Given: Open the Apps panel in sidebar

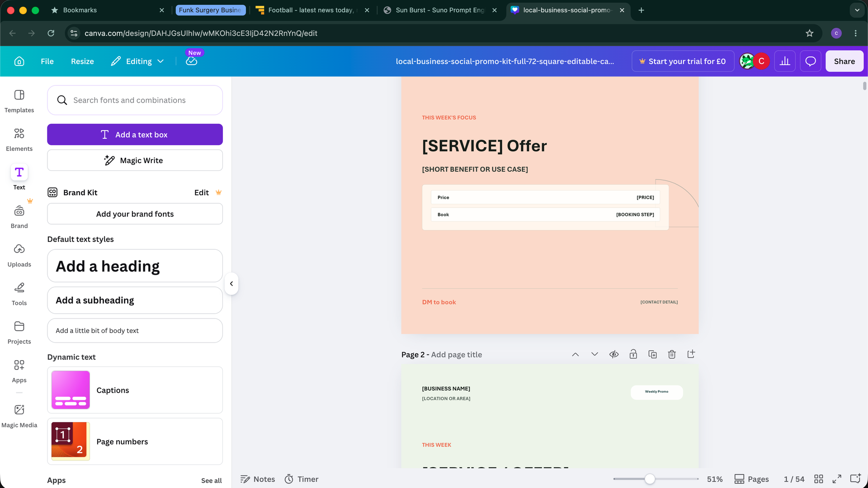Looking at the screenshot, I should [19, 371].
